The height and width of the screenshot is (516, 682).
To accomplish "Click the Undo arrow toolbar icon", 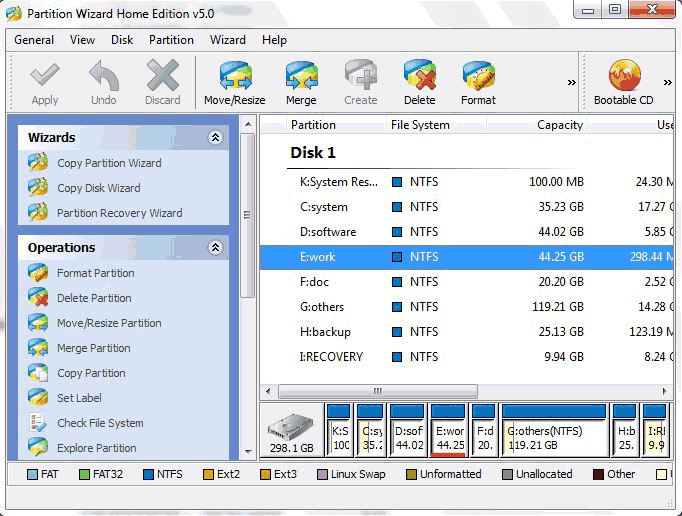I will pyautogui.click(x=104, y=75).
